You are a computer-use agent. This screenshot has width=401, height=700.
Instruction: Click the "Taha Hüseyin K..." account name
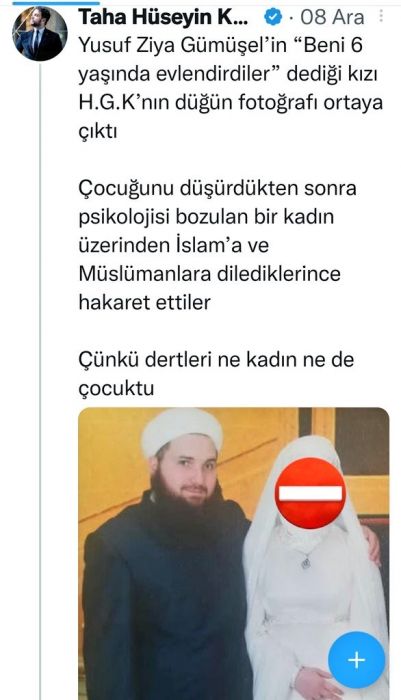163,17
